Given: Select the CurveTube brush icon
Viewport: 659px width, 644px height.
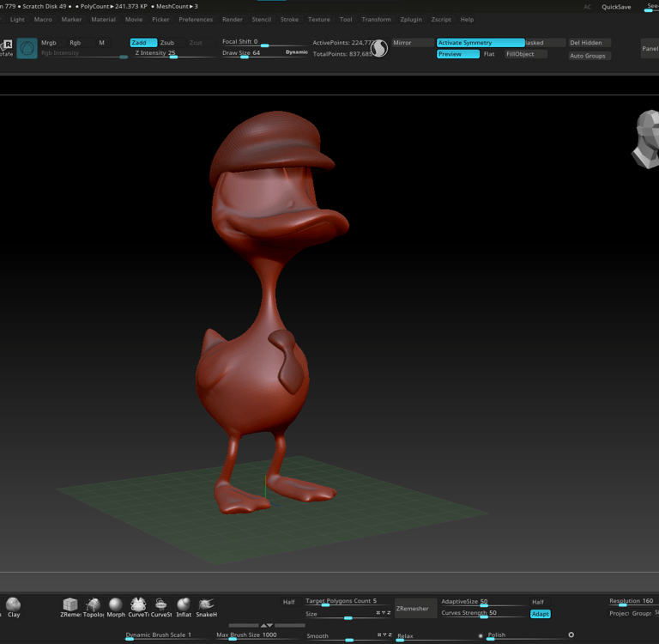Looking at the screenshot, I should [138, 606].
